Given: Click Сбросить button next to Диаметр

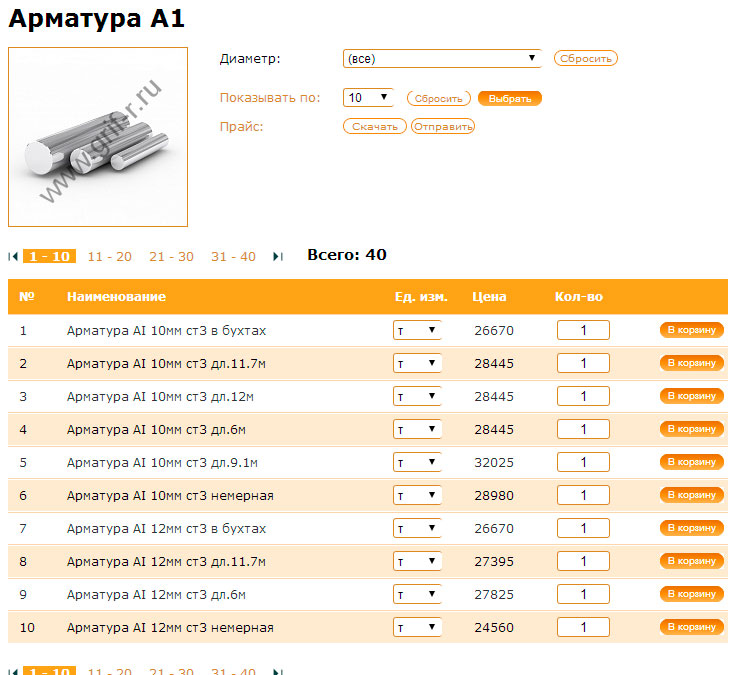Looking at the screenshot, I should click(585, 58).
